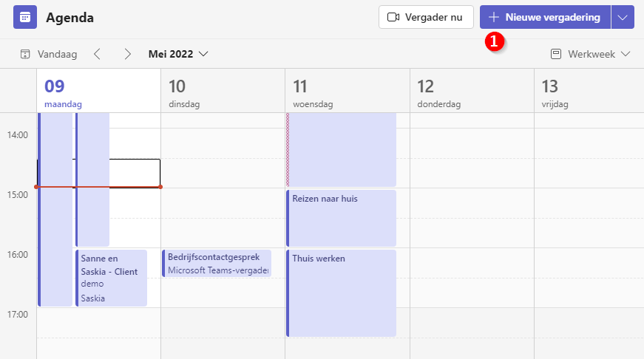
Task: Click the Werkweek view icon
Action: click(x=556, y=54)
